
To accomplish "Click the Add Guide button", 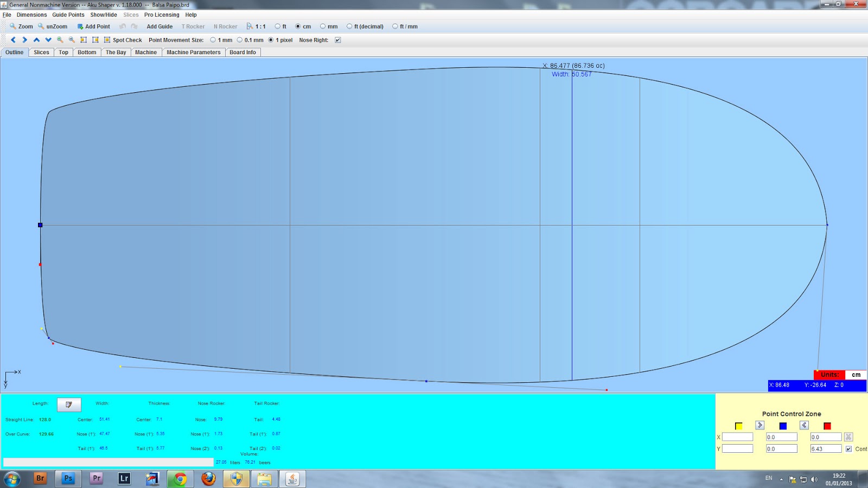I will point(159,27).
